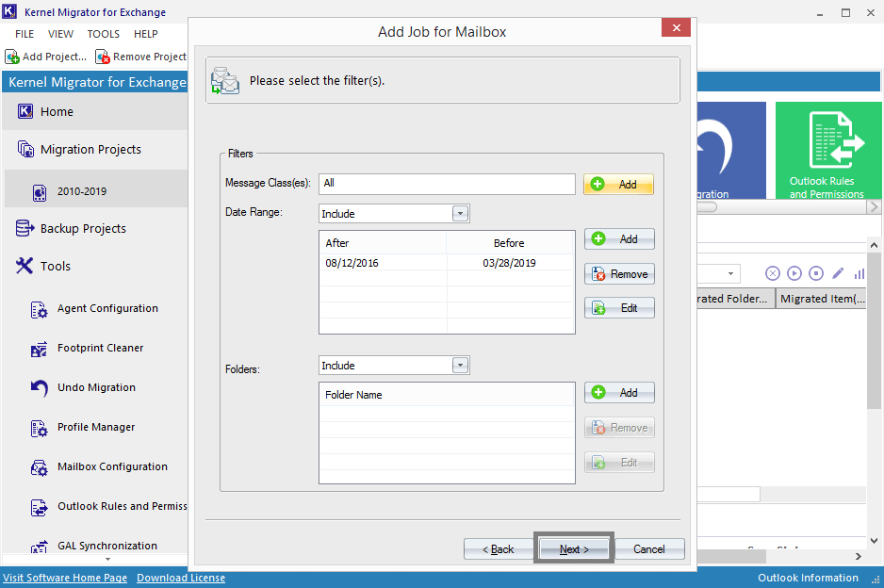Open the TOOLS menu
The height and width of the screenshot is (588, 884).
point(103,34)
